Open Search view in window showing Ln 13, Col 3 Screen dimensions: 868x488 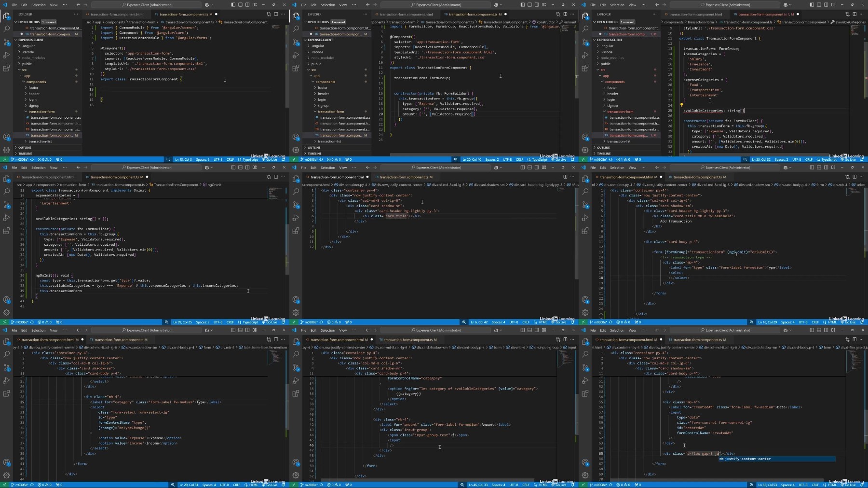[x=6, y=29]
